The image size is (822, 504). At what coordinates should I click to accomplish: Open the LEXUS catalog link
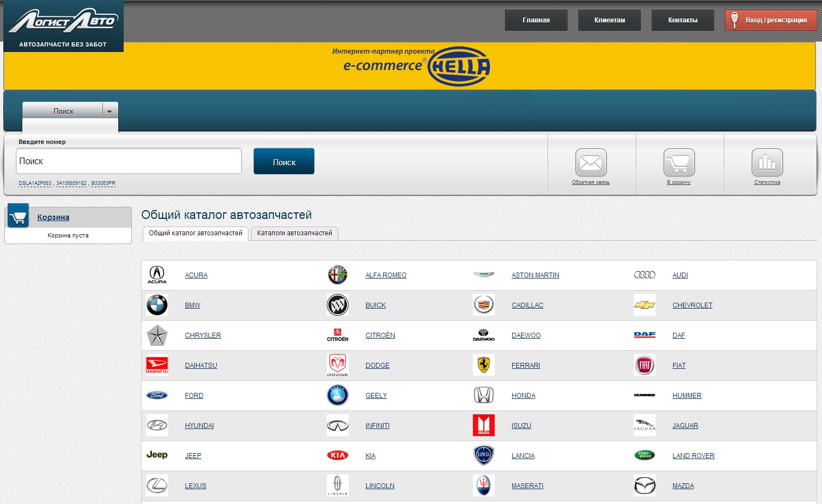pyautogui.click(x=195, y=486)
